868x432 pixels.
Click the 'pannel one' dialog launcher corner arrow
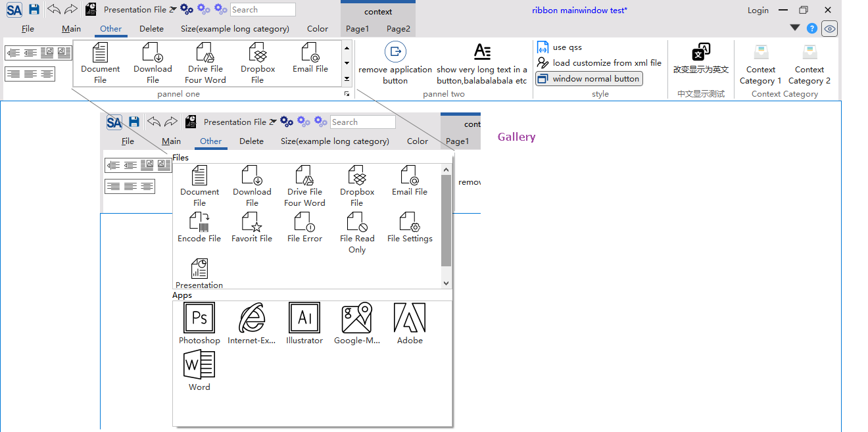pos(347,95)
